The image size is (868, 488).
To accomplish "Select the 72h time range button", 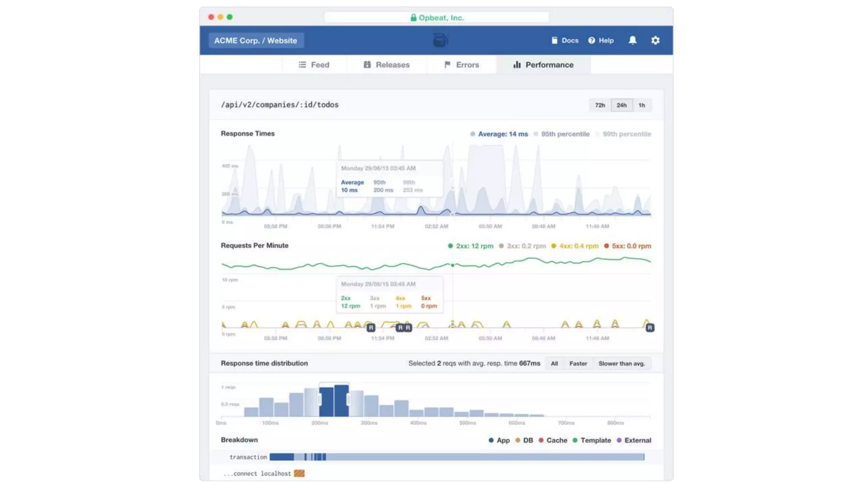I will (x=600, y=105).
